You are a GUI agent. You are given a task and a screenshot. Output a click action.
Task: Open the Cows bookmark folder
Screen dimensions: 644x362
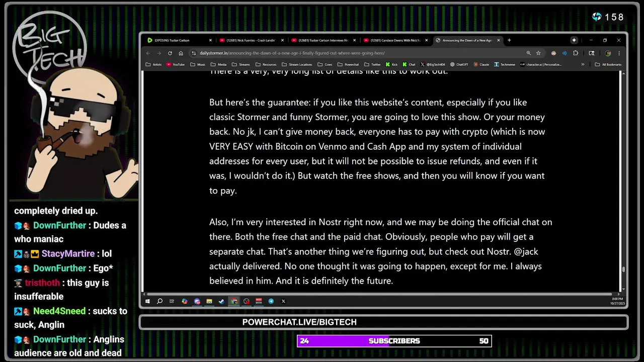click(x=325, y=64)
